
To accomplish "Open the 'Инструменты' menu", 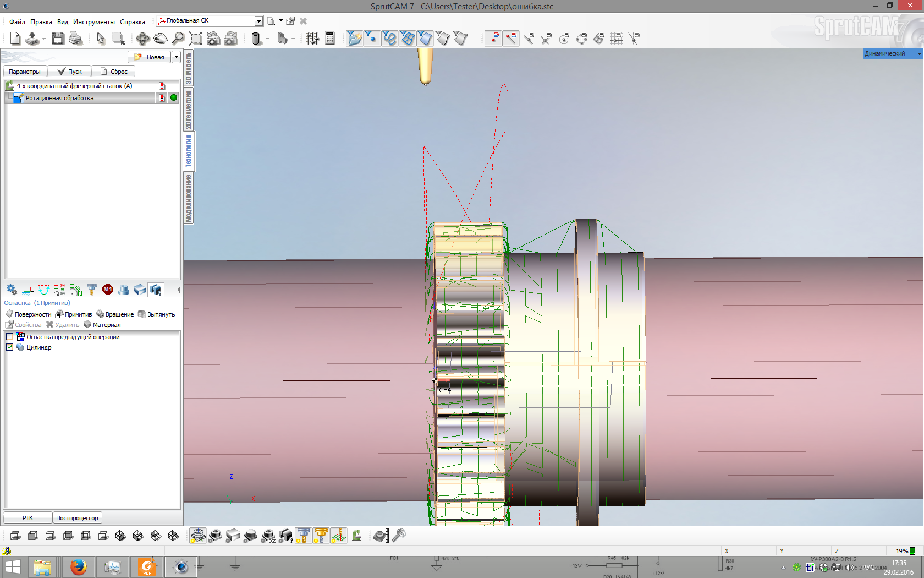I will 94,22.
